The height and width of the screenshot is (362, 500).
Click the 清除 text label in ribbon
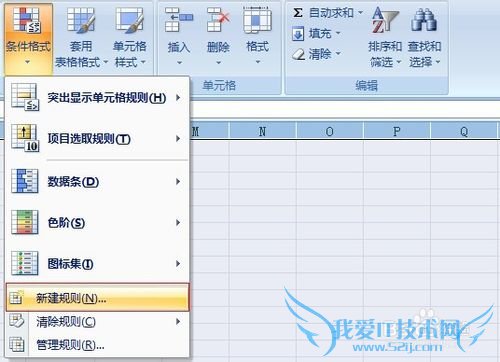(320, 54)
